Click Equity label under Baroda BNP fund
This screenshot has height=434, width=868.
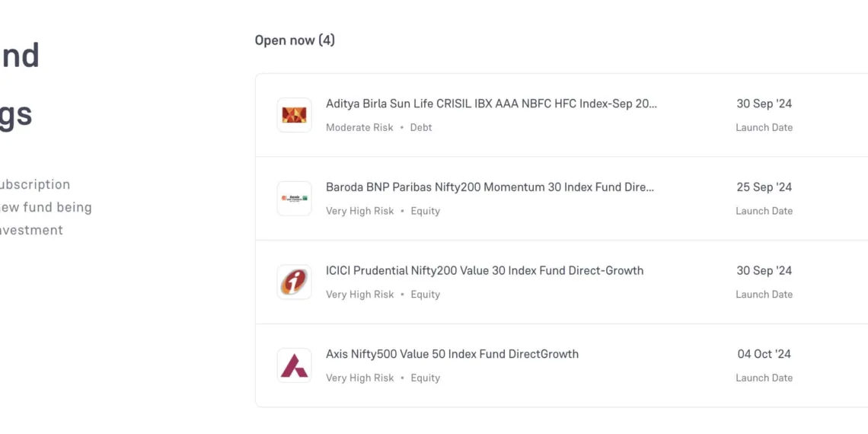425,211
